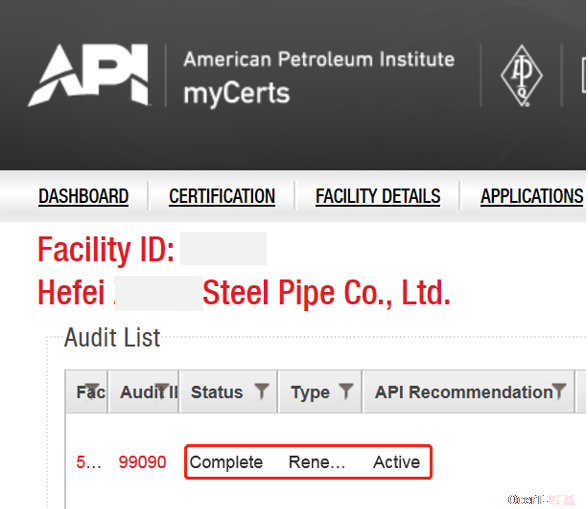Viewport: 588px width, 509px height.
Task: Sort by API Recommendation header
Action: (464, 392)
